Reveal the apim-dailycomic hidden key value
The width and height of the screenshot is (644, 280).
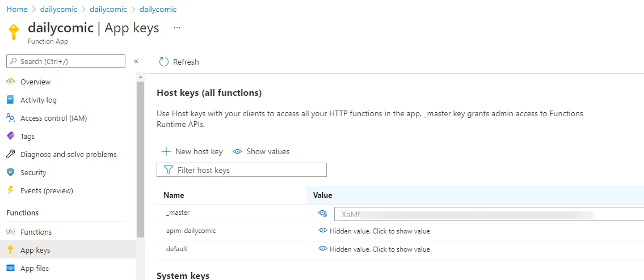pos(323,231)
